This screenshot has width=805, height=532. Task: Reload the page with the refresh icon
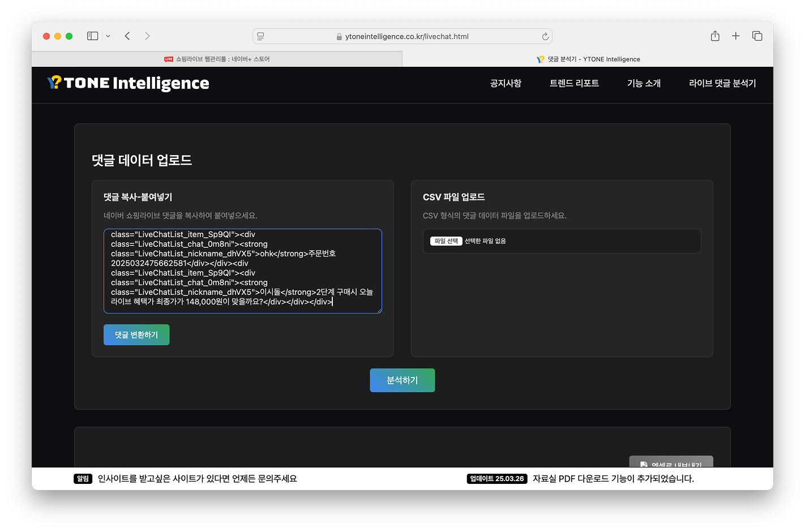545,36
